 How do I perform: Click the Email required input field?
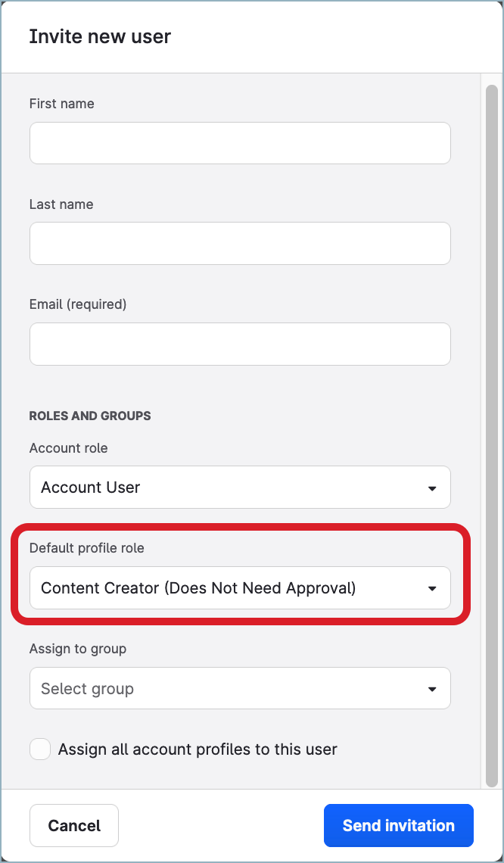(240, 344)
